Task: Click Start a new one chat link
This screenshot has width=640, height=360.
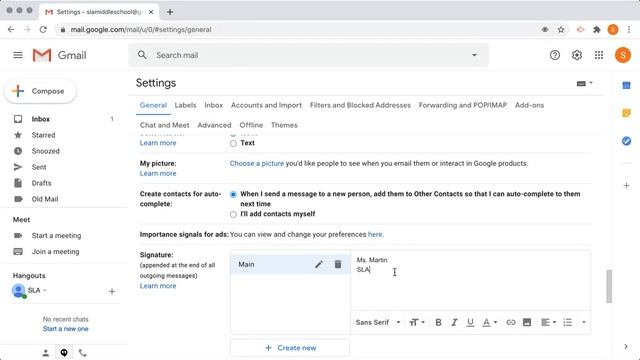Action: click(66, 329)
